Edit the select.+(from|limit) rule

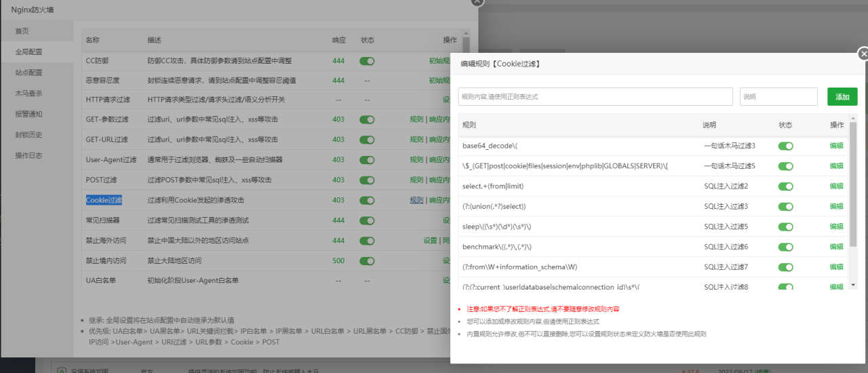click(x=836, y=186)
